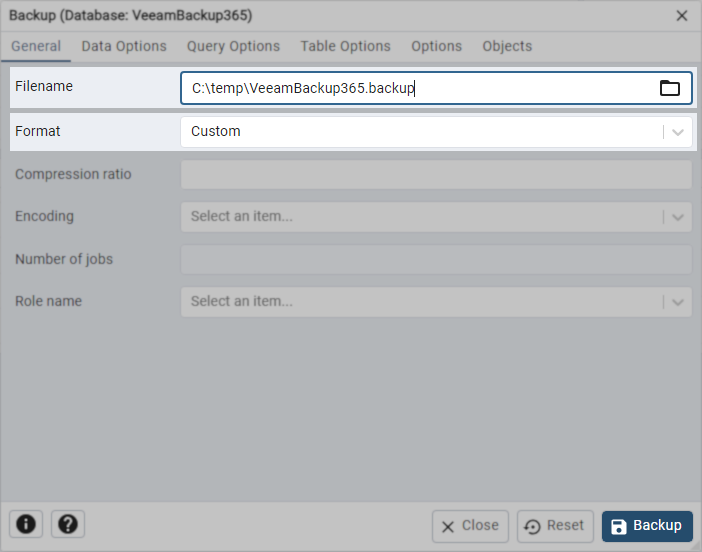Start the backup with Backup button

(647, 526)
